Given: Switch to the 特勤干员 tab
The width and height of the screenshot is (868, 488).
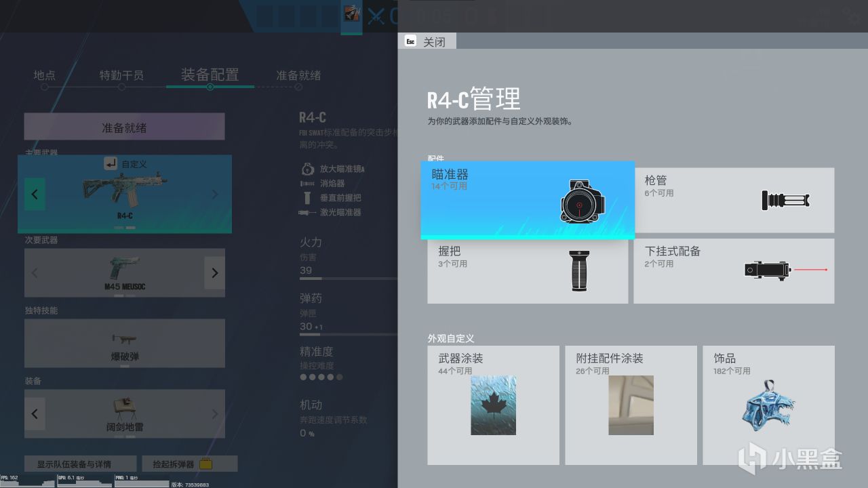Looking at the screenshot, I should (x=121, y=75).
